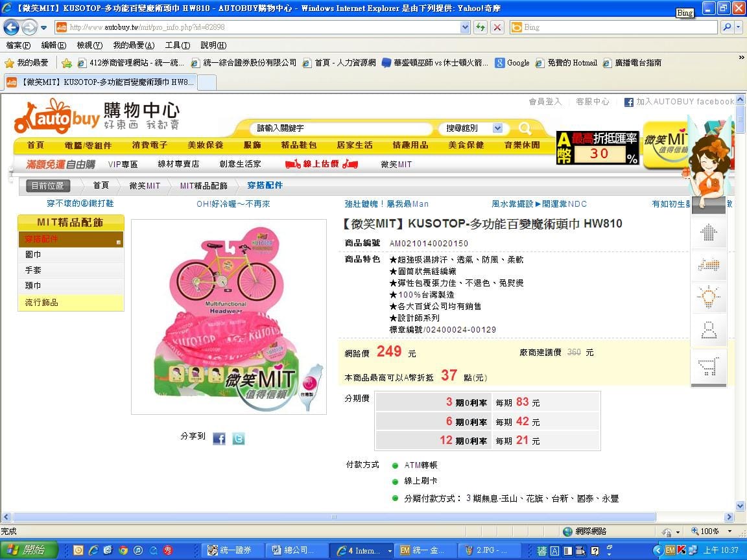Image resolution: width=747 pixels, height=560 pixels.
Task: Click the lightbulb icon in right sidebar
Action: tap(708, 296)
